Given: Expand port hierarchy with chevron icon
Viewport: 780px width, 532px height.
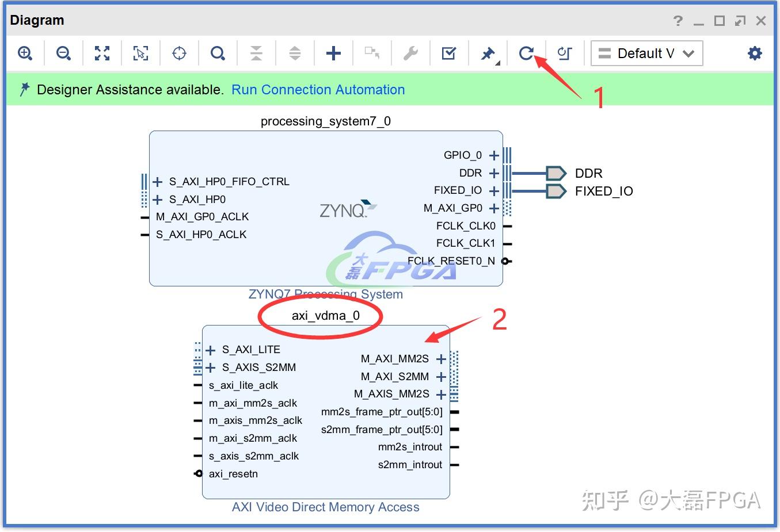Looking at the screenshot, I should (x=295, y=53).
